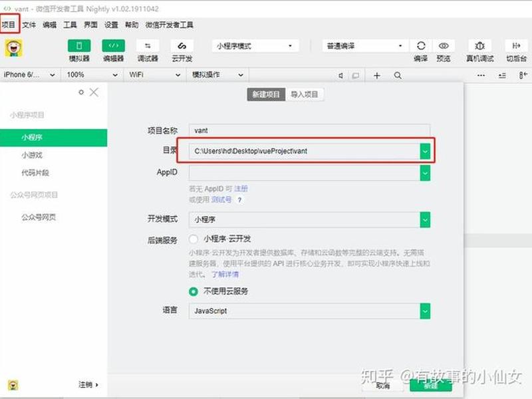Click the user avatar in toolbar
Image resolution: width=532 pixels, height=399 pixels.
pos(13,48)
